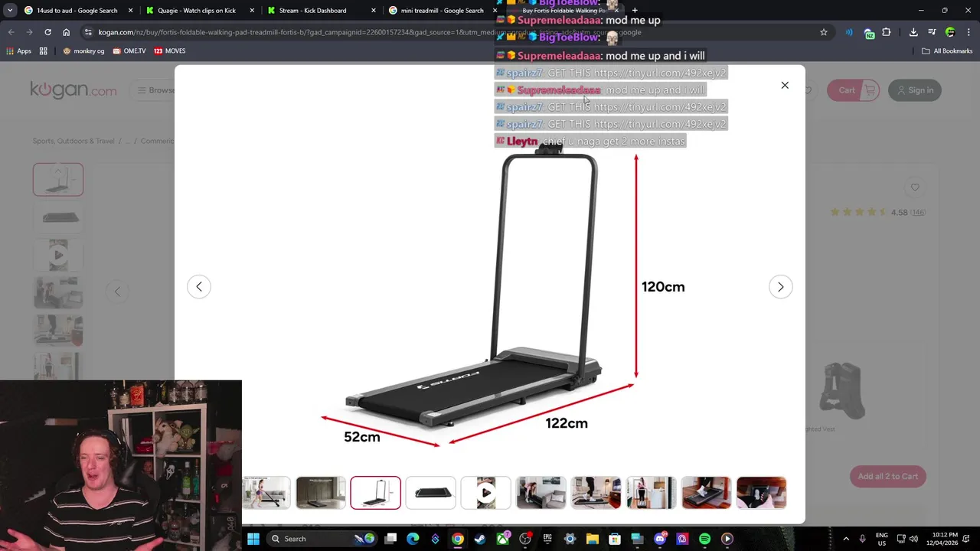View site information for kogan.com
The width and height of the screenshot is (980, 551).
pyautogui.click(x=89, y=32)
